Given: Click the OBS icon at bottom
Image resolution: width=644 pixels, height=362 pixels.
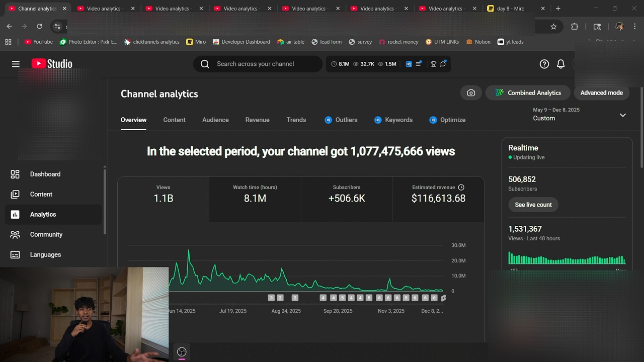Looking at the screenshot, I should (x=182, y=352).
